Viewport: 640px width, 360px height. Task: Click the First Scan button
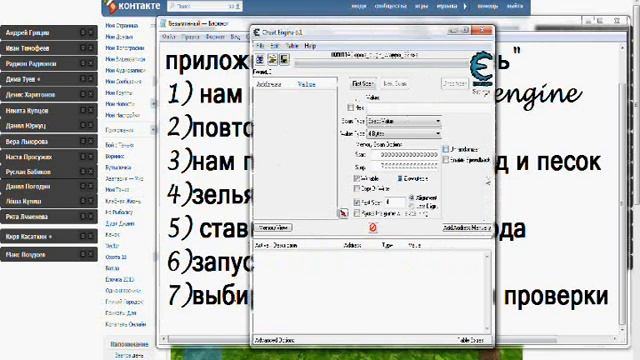pos(362,84)
